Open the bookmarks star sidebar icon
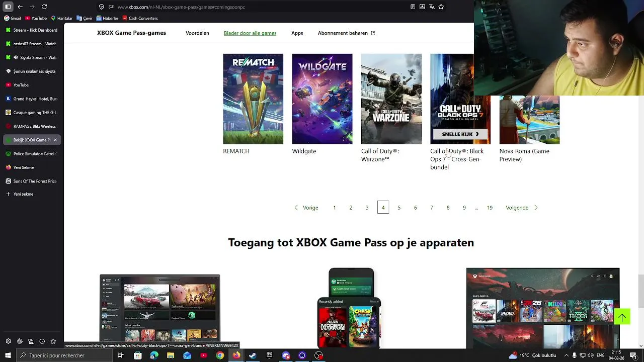Image resolution: width=644 pixels, height=362 pixels. click(x=53, y=341)
